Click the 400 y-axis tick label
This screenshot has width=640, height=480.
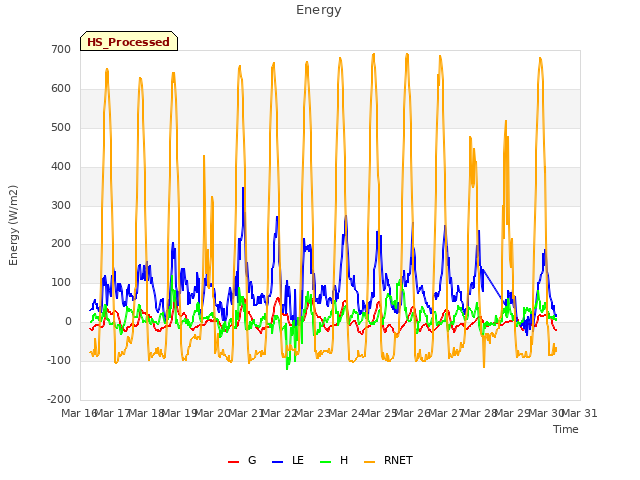click(x=61, y=167)
